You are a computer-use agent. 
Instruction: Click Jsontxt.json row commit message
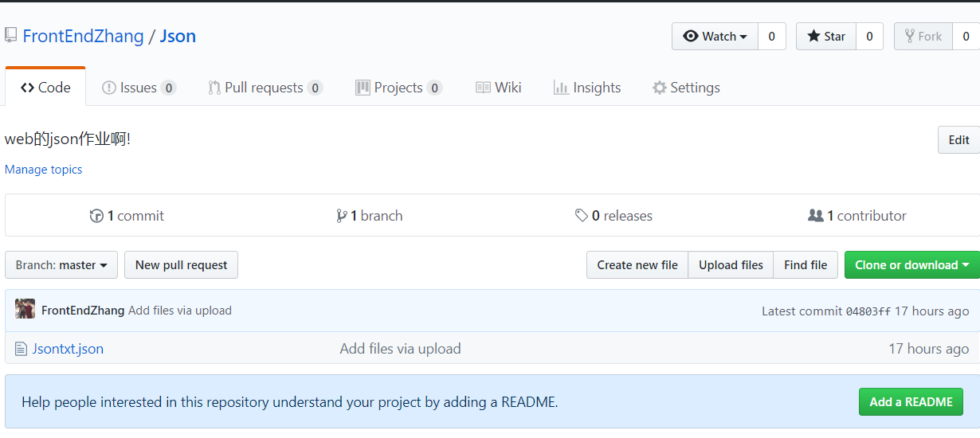[x=400, y=349]
